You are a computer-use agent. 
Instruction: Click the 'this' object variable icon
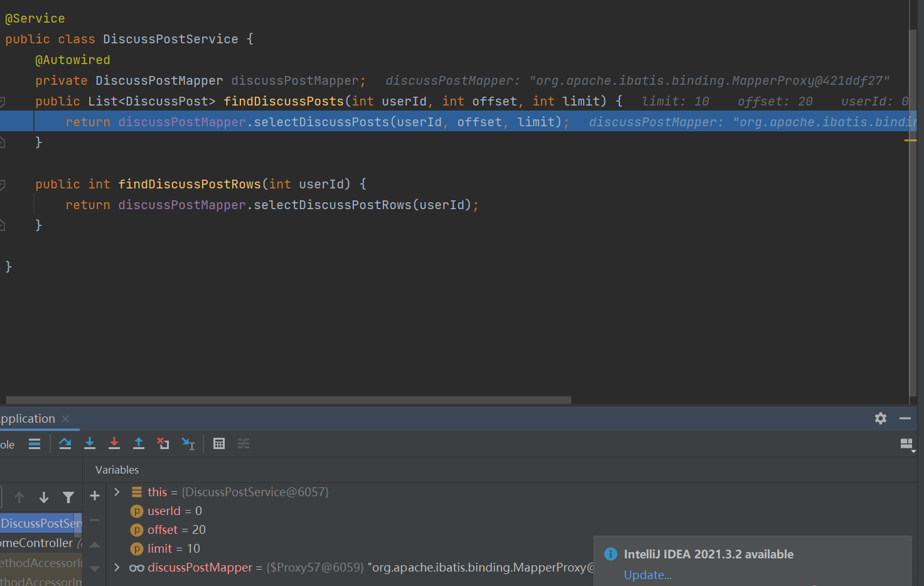[137, 492]
